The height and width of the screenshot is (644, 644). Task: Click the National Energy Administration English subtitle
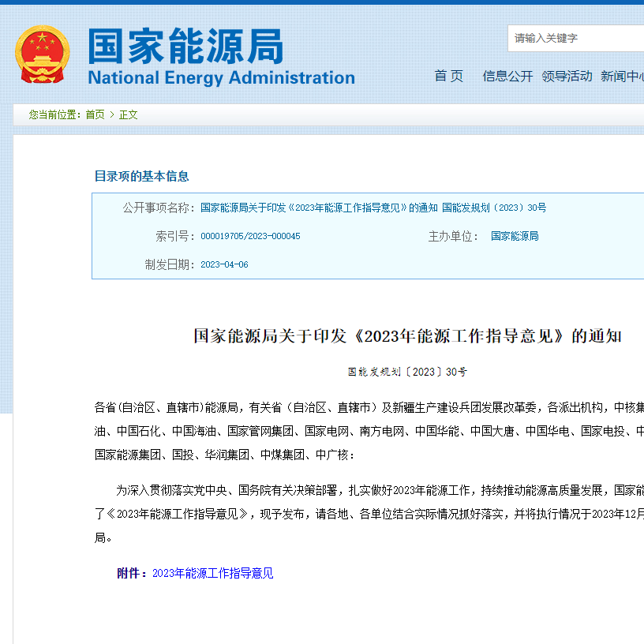tap(221, 77)
